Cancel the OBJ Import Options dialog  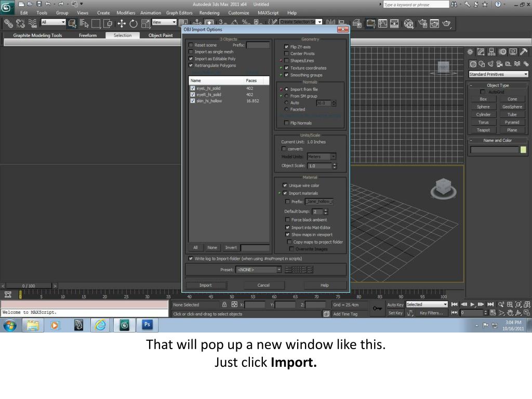click(263, 285)
